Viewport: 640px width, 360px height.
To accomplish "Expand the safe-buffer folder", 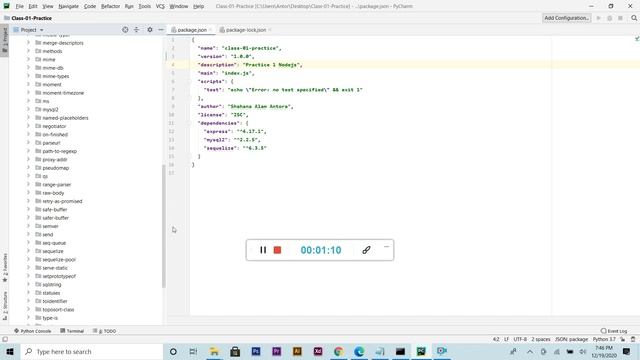I will (28, 209).
